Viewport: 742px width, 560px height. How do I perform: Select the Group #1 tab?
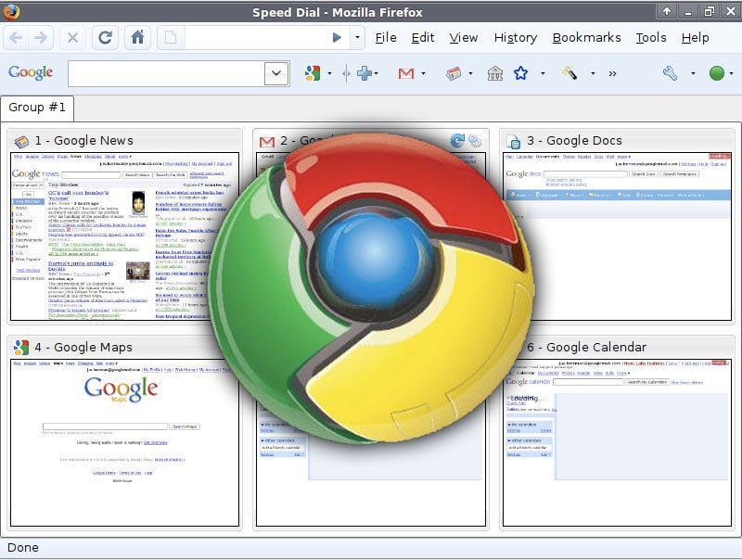pyautogui.click(x=37, y=108)
